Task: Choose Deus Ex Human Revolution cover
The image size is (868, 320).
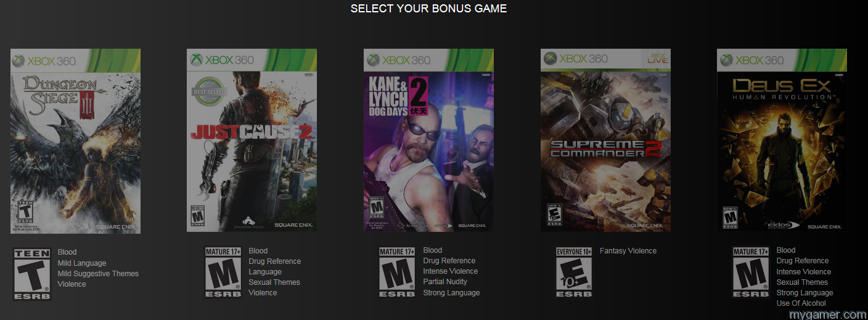Action: [x=782, y=141]
